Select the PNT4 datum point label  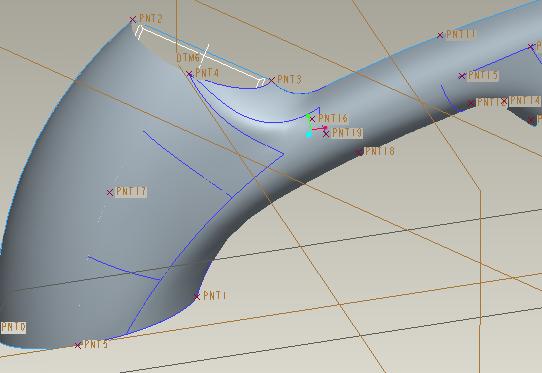coord(207,73)
